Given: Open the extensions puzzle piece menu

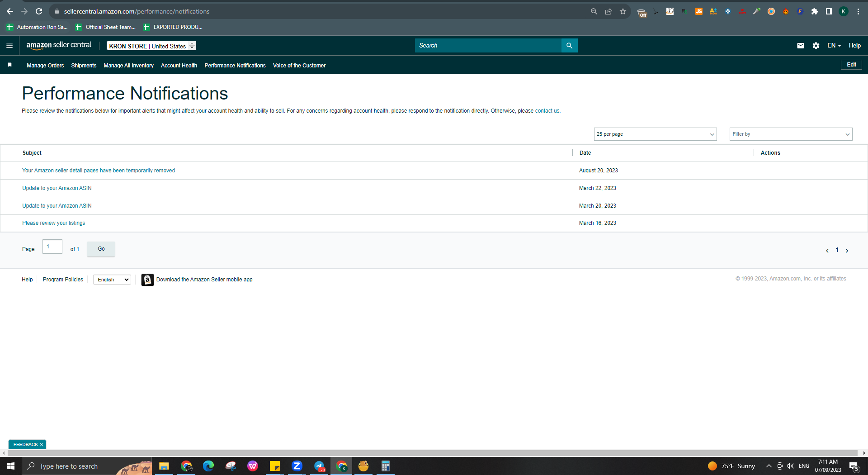Looking at the screenshot, I should tap(815, 11).
